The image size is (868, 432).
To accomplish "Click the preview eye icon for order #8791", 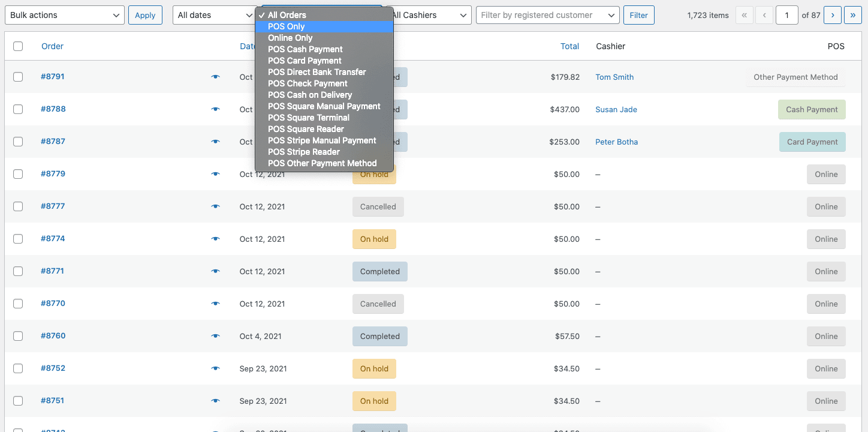I will (215, 77).
